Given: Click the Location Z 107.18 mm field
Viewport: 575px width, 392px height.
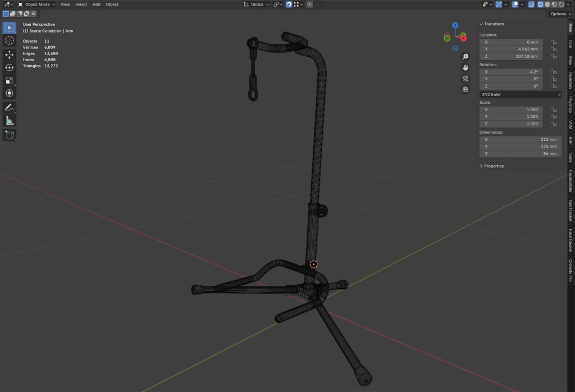Looking at the screenshot, I should click(511, 57).
